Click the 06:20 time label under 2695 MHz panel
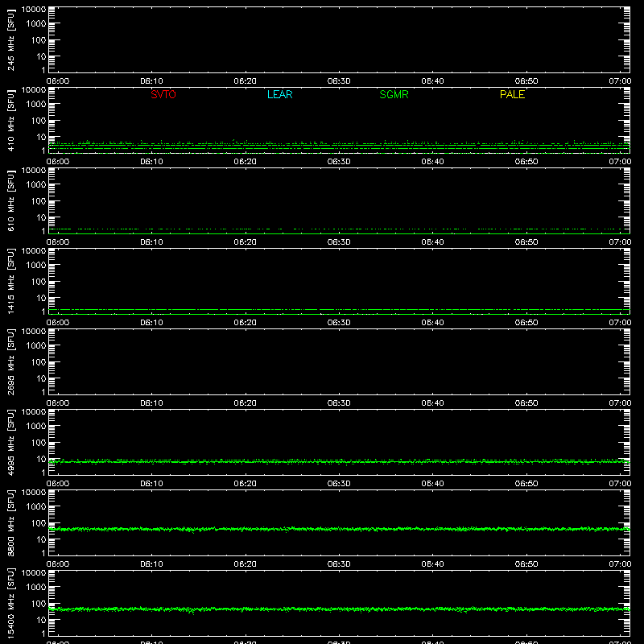 (x=246, y=403)
